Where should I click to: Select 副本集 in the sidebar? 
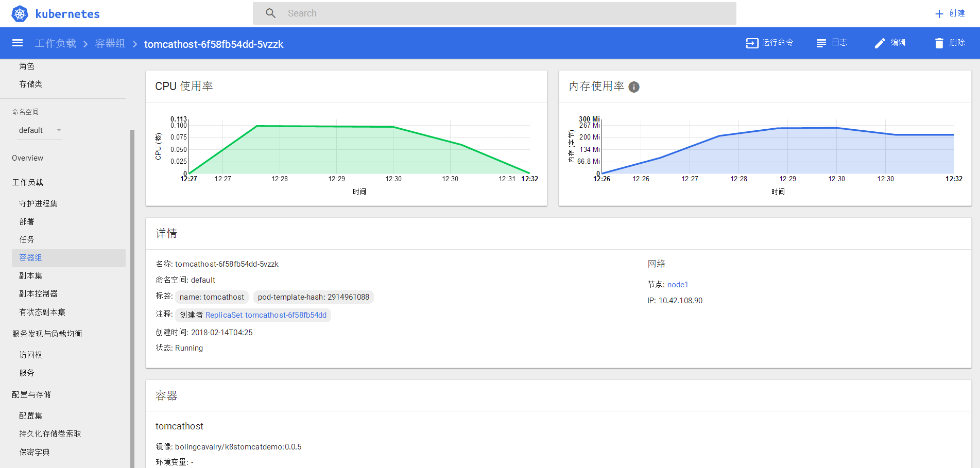[x=31, y=276]
